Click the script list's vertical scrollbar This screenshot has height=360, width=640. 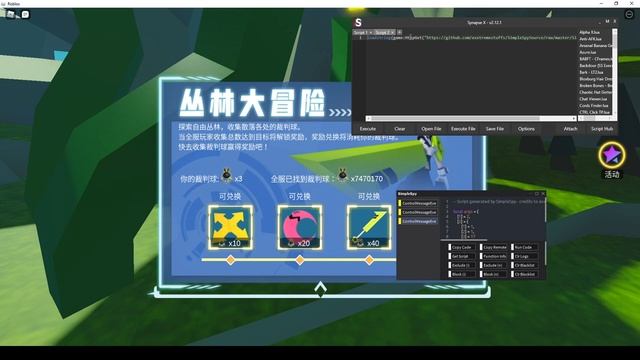tap(615, 72)
